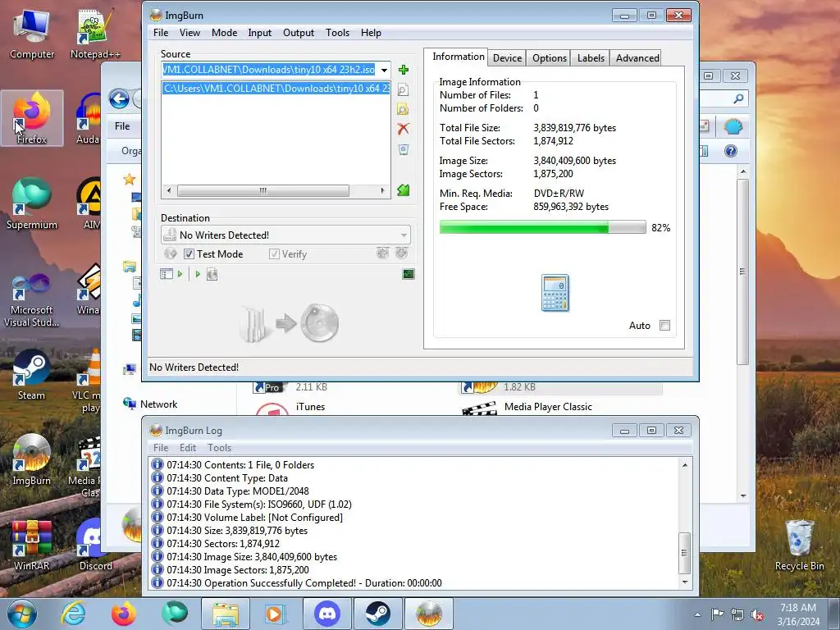Click the large build folder-to-disc icon

pyautogui.click(x=290, y=323)
